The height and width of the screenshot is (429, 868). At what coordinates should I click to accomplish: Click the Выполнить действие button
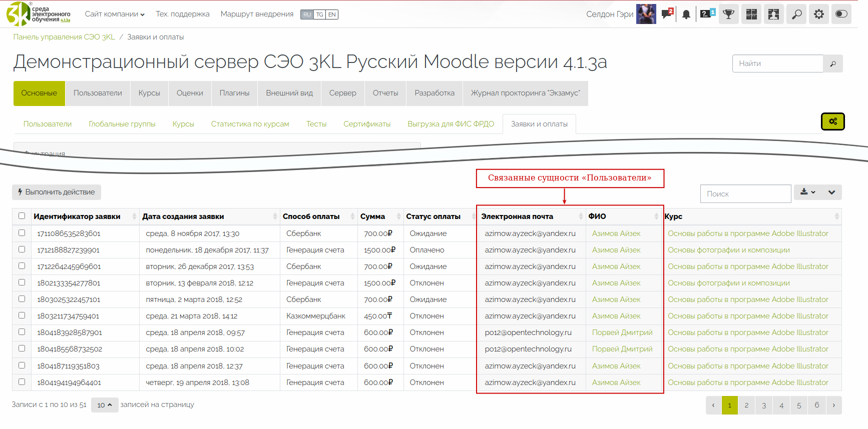[57, 192]
